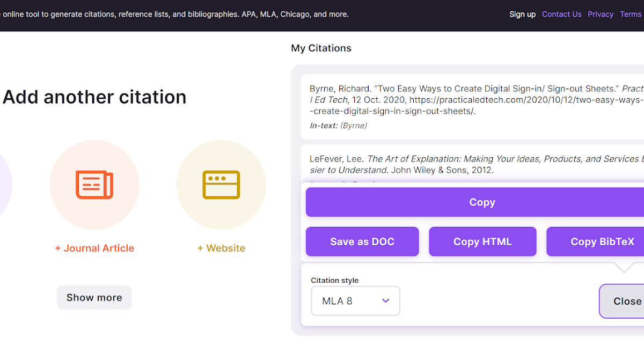This screenshot has width=644, height=338.
Task: Select the partially visible source icon on left edge
Action: (4, 185)
